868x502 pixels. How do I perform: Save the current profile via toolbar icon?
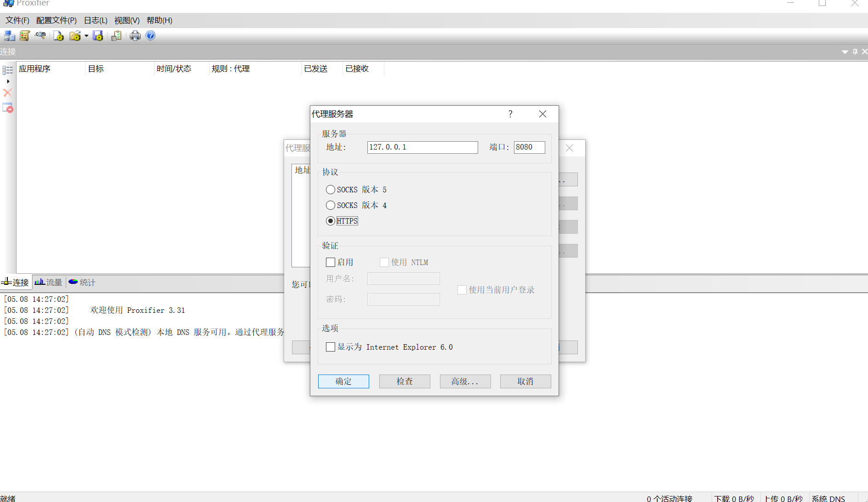coord(97,35)
